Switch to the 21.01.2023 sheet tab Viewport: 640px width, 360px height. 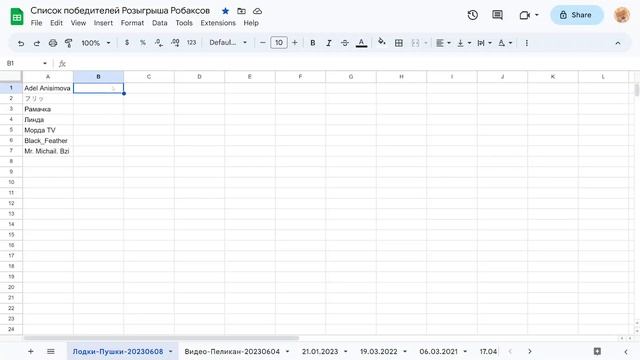[320, 351]
